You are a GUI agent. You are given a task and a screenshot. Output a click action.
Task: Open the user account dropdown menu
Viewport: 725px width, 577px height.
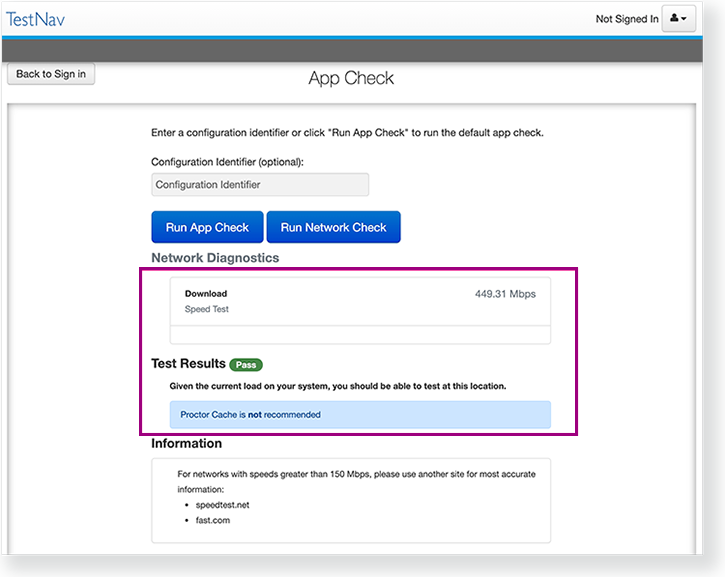pos(678,18)
